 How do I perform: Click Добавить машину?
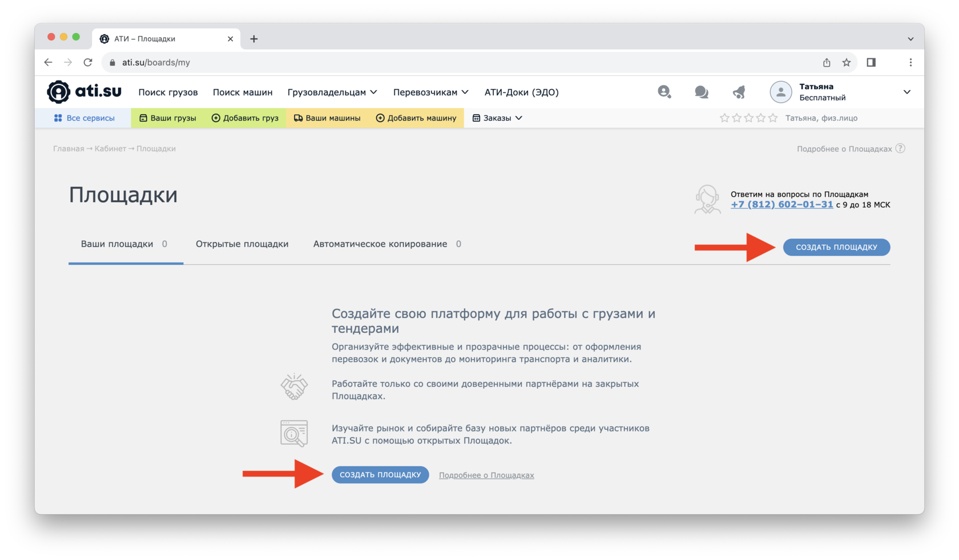(x=416, y=118)
